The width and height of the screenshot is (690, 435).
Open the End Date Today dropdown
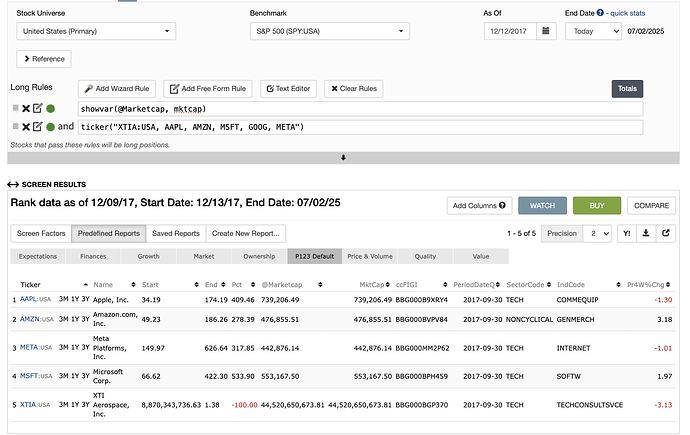tap(593, 31)
